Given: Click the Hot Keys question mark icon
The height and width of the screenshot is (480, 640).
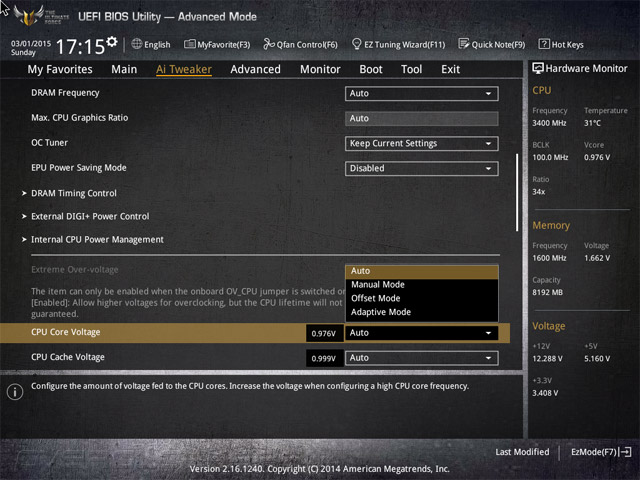Looking at the screenshot, I should pyautogui.click(x=544, y=44).
